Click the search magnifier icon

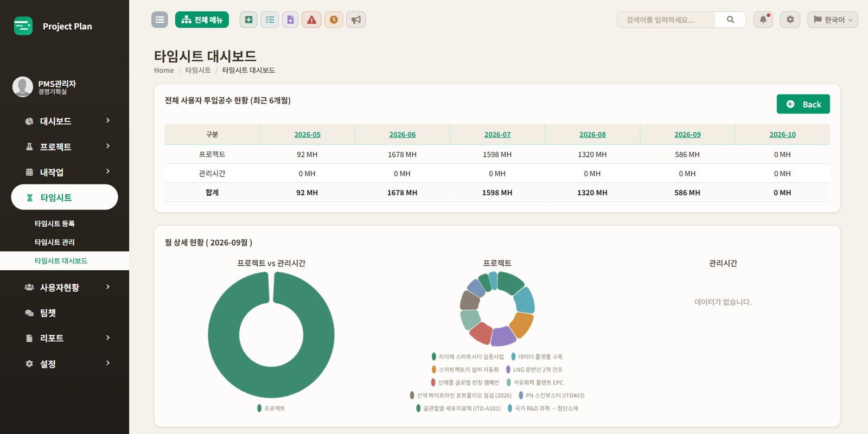(x=730, y=20)
